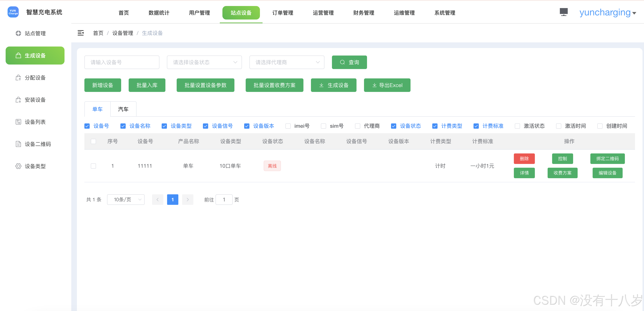Screen dimensions: 644x311
Task: Click the 设备二维码 document icon
Action: point(18,144)
